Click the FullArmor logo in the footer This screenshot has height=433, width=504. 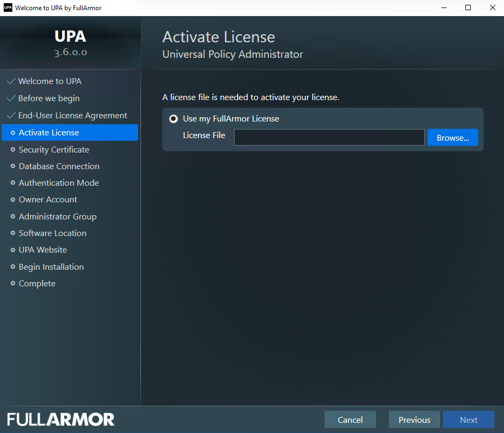point(61,419)
